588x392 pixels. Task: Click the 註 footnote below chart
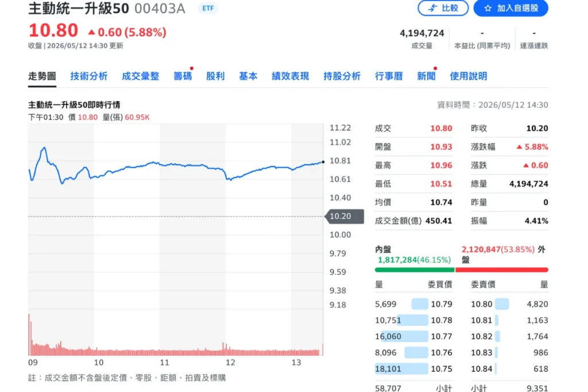tap(127, 378)
